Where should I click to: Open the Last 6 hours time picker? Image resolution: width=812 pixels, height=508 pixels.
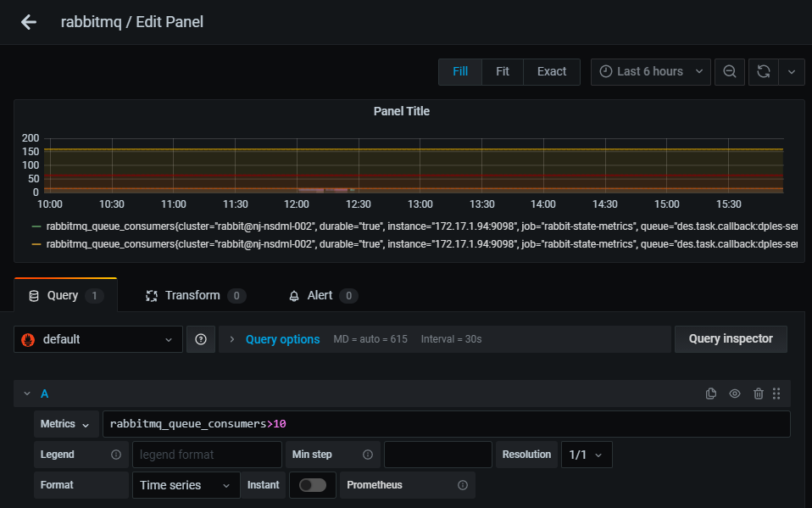(651, 71)
